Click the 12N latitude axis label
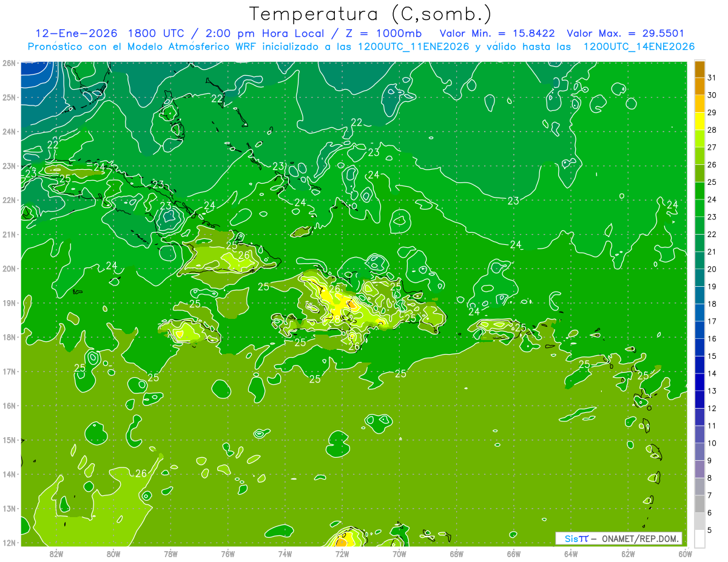 click(x=8, y=543)
